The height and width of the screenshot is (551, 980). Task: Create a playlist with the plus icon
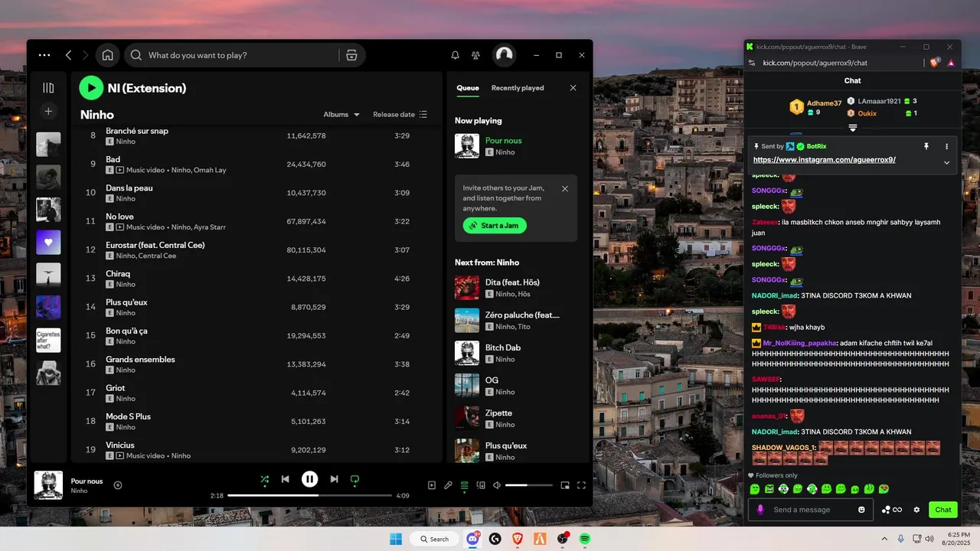[x=48, y=111]
